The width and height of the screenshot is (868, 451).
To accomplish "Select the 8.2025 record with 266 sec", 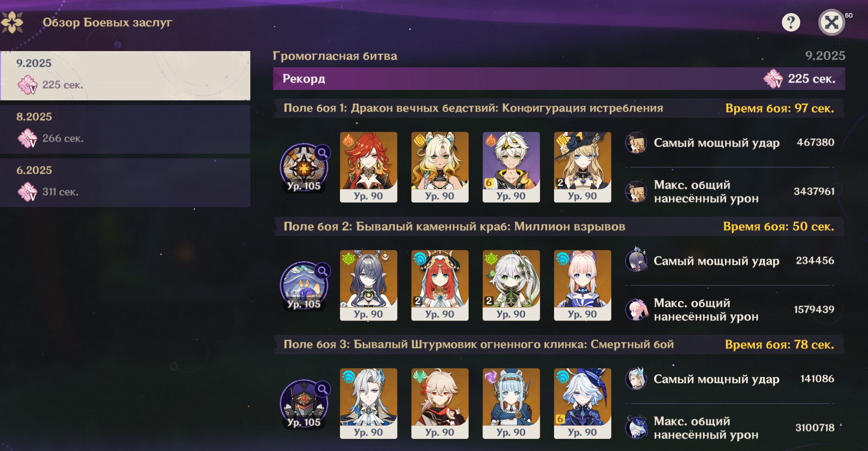I will click(125, 129).
